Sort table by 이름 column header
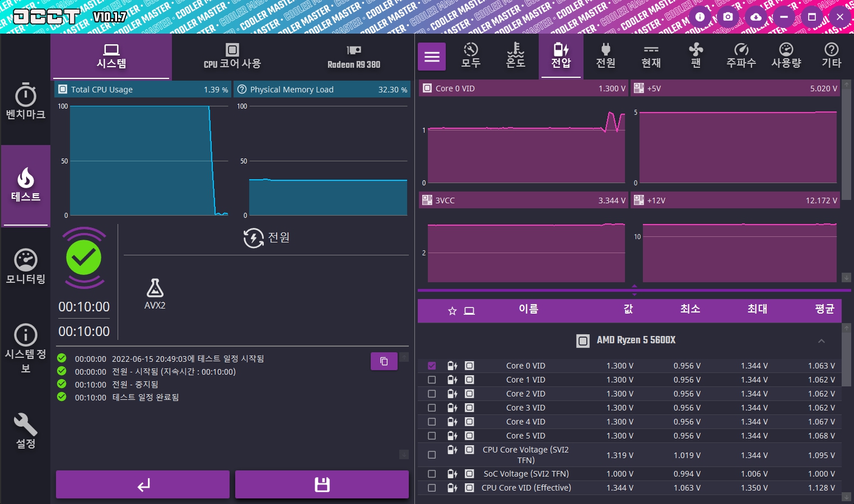This screenshot has height=504, width=854. [529, 309]
